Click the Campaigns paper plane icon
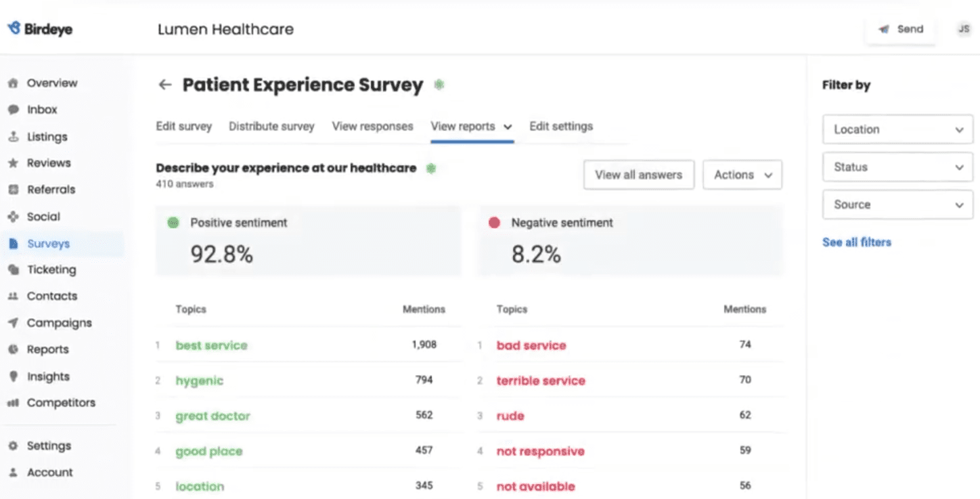 [12, 323]
